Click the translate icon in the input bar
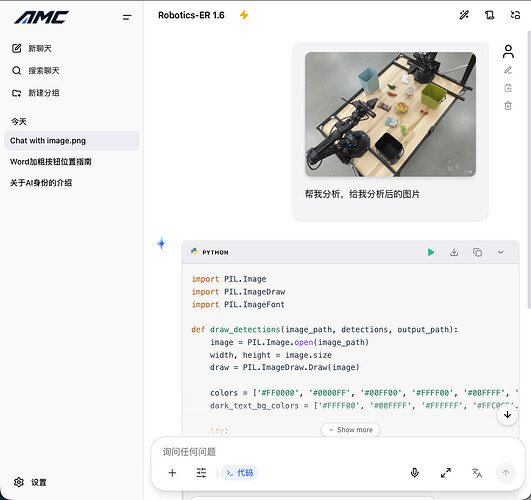This screenshot has width=531, height=500. [x=476, y=473]
